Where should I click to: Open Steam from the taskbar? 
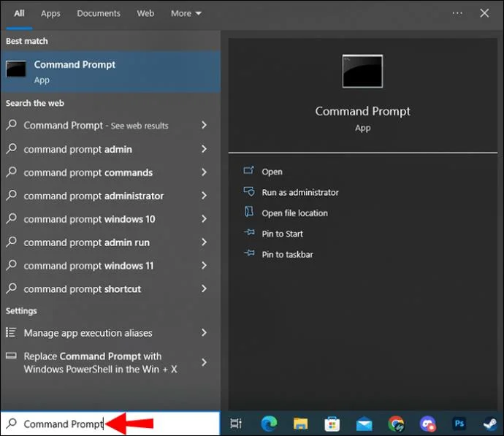pyautogui.click(x=491, y=424)
